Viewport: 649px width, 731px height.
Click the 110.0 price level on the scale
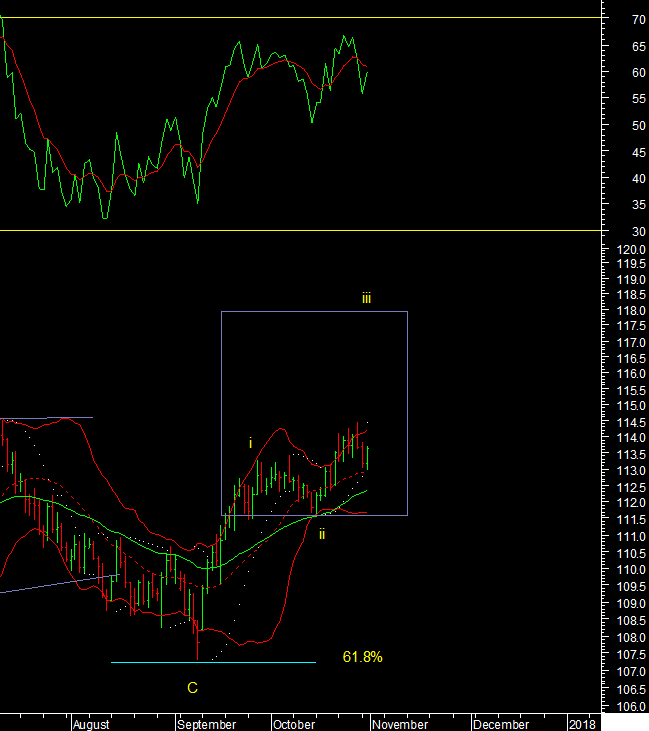tap(631, 570)
